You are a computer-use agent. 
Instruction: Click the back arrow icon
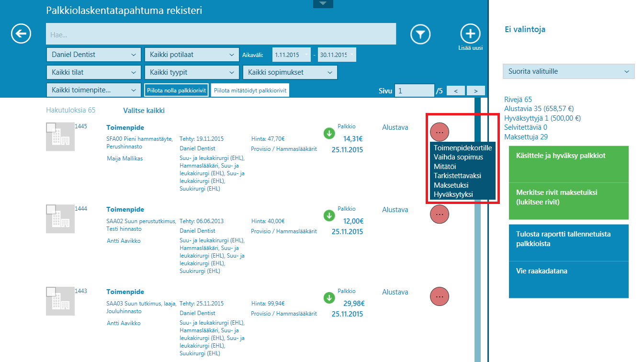(21, 34)
